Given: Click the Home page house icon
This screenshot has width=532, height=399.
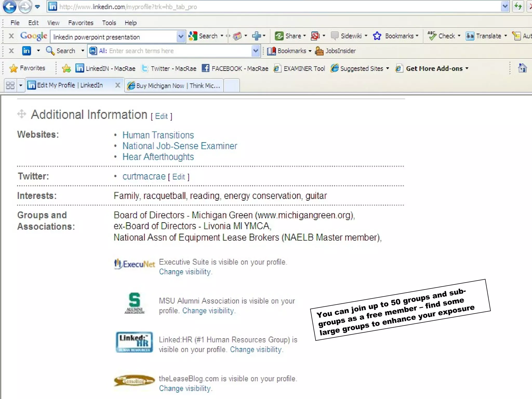Looking at the screenshot, I should pyautogui.click(x=522, y=68).
